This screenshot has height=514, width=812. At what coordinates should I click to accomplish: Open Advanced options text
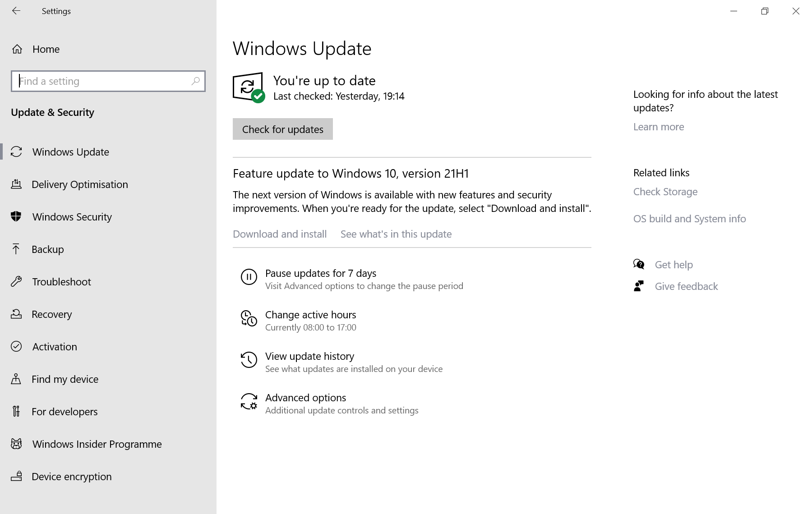pyautogui.click(x=306, y=398)
